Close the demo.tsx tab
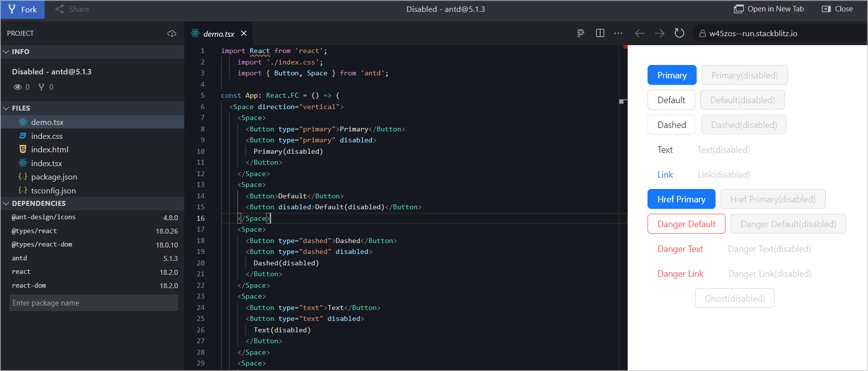The image size is (868, 371). (x=244, y=33)
